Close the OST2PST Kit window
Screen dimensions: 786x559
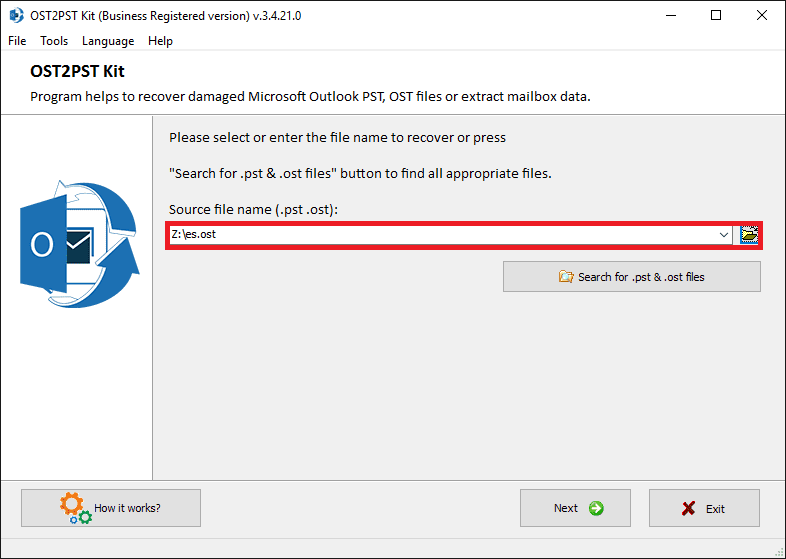[761, 16]
